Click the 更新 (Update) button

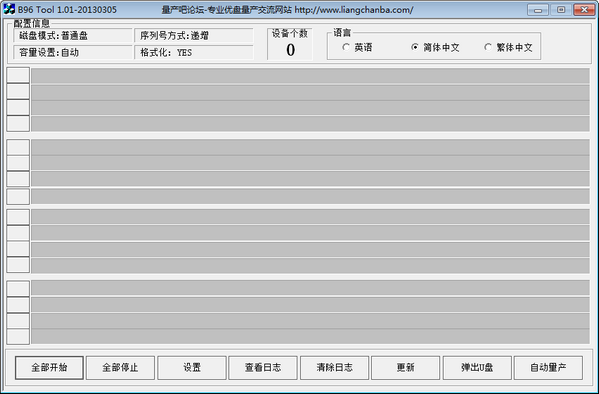405,368
